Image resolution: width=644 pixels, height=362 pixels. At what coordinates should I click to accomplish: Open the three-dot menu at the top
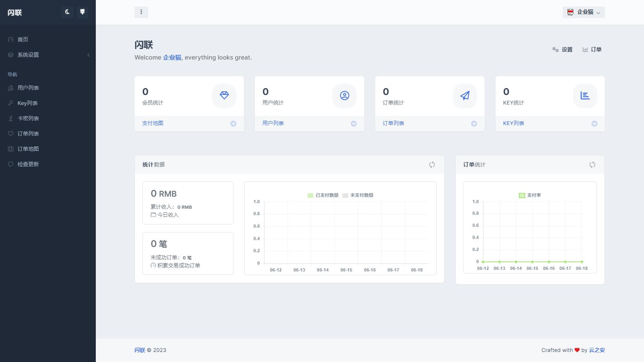[x=141, y=12]
